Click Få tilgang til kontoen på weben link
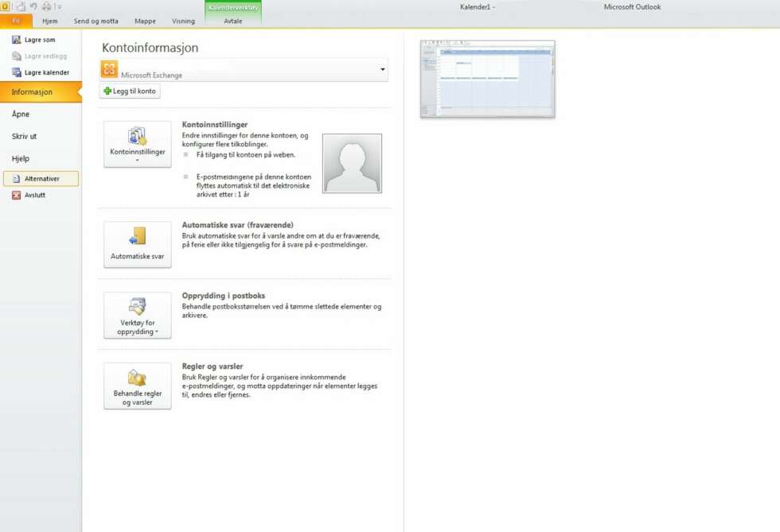 [x=246, y=154]
